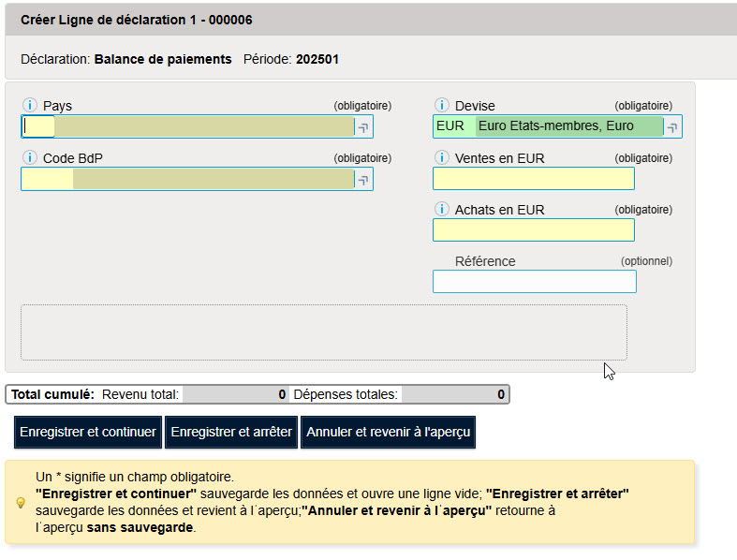Open the Devise currency lookup list

tap(672, 127)
